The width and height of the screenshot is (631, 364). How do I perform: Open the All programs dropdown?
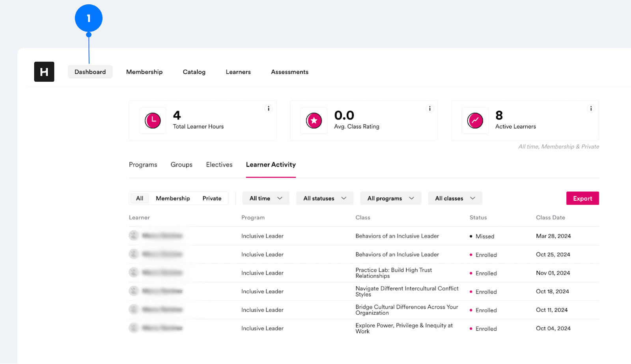[390, 198]
